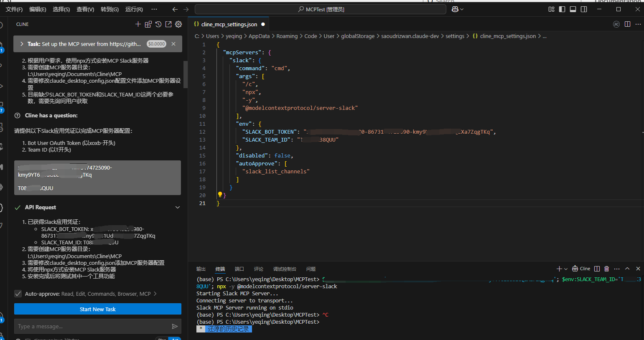Go back with the left arrow
Screen dimensions: 644x340
(x=175, y=9)
